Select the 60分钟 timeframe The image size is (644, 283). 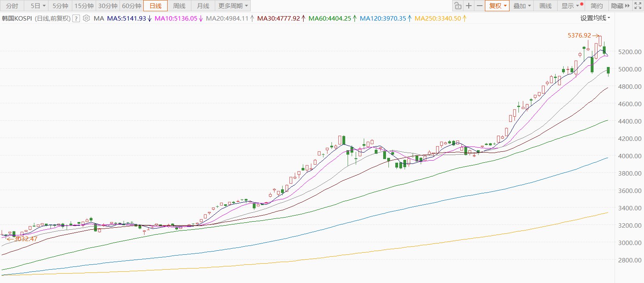tap(132, 6)
